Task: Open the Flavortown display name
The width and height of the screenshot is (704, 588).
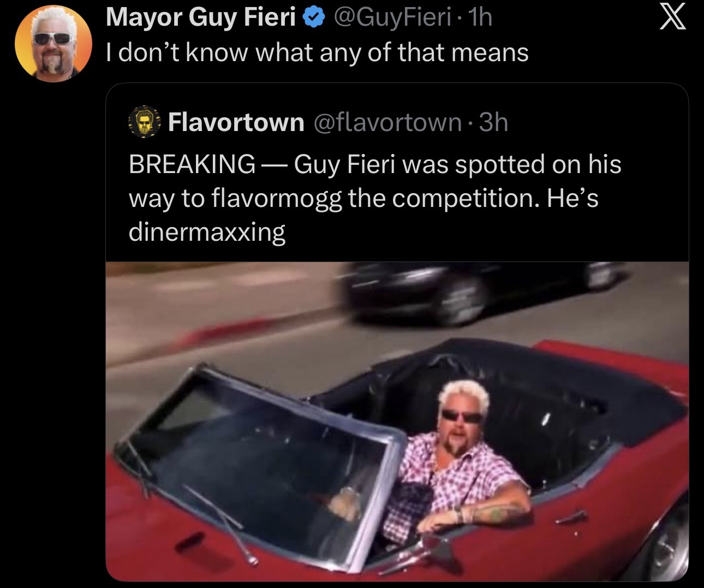Action: (236, 122)
